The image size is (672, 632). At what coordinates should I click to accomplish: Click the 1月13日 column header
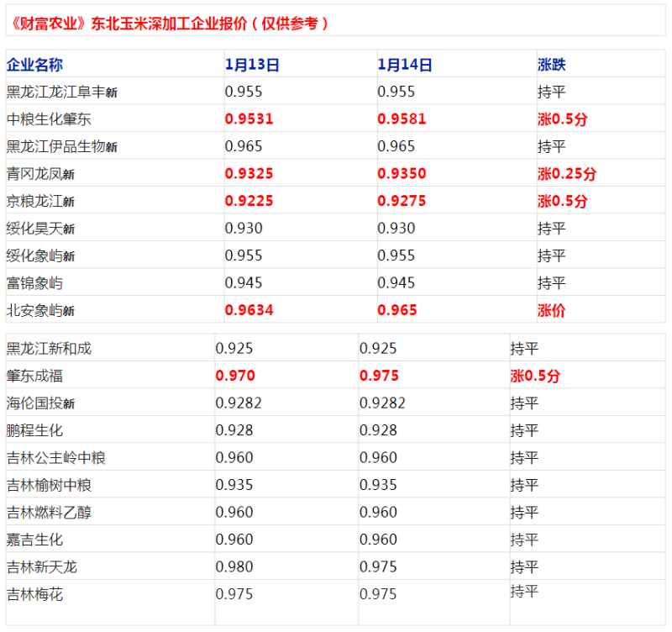point(252,65)
